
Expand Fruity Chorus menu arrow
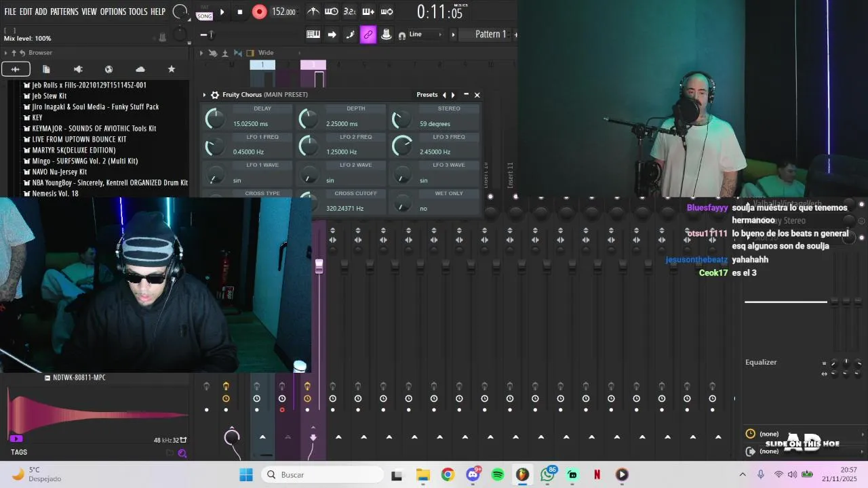(205, 95)
